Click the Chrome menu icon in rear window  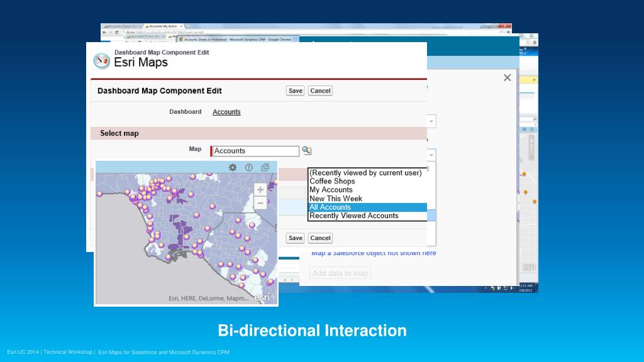(x=508, y=31)
